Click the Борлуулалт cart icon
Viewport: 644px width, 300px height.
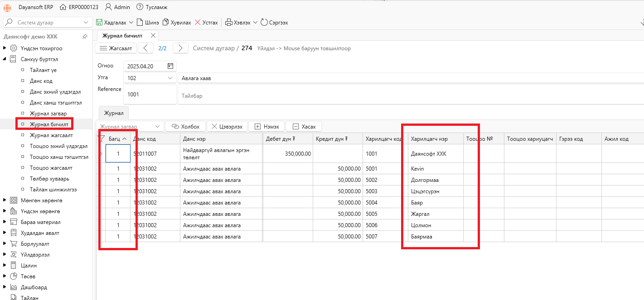pos(14,243)
